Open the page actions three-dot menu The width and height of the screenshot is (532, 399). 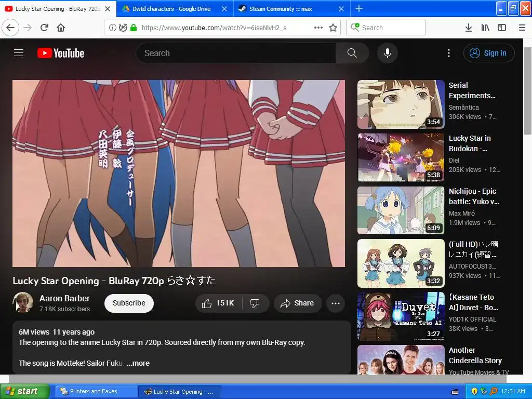318,28
